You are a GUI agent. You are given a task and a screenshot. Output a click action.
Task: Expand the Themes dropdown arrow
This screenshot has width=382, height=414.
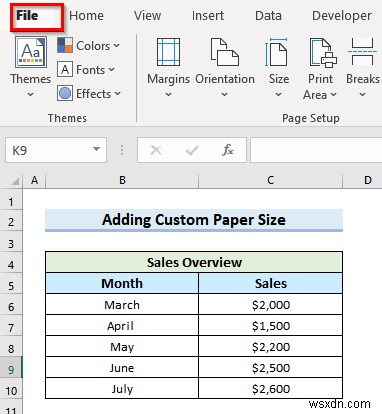[x=30, y=95]
